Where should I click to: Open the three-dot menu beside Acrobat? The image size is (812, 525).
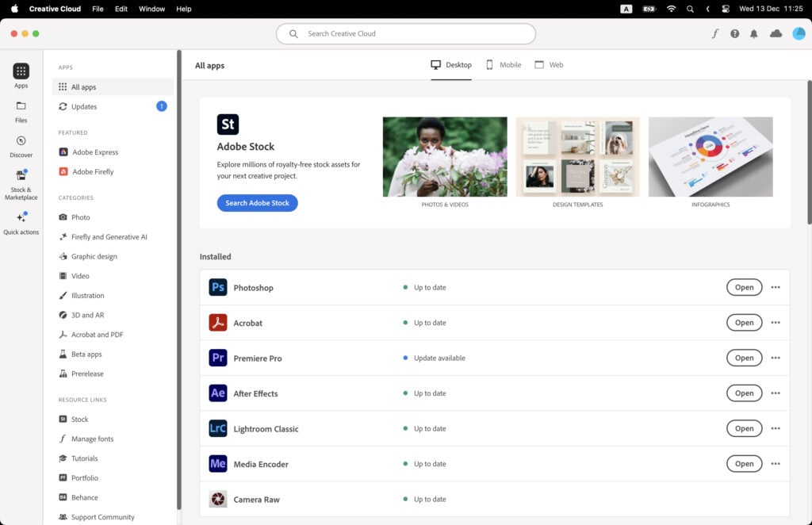[x=776, y=323]
